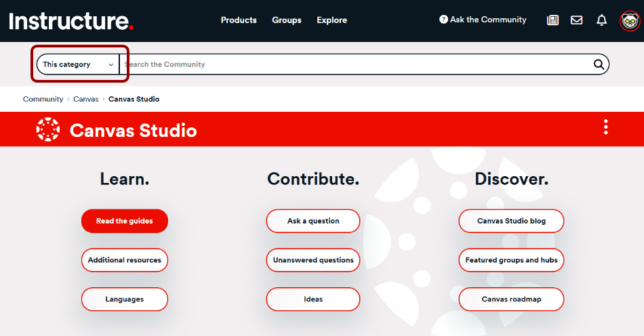Click the Contribute. heading

313,180
